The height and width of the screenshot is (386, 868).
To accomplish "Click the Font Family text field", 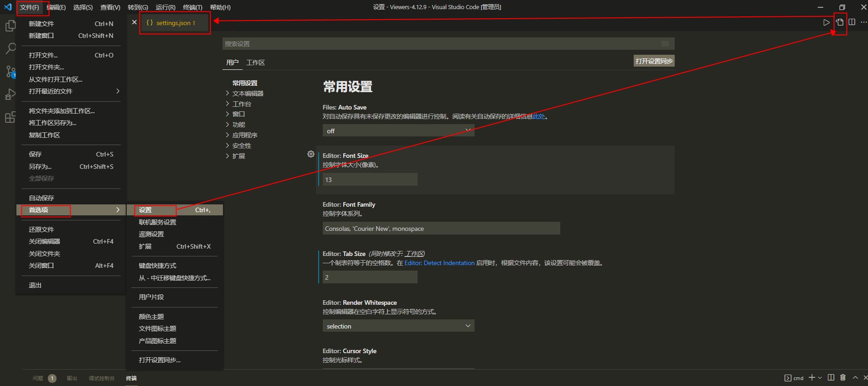I will point(441,228).
